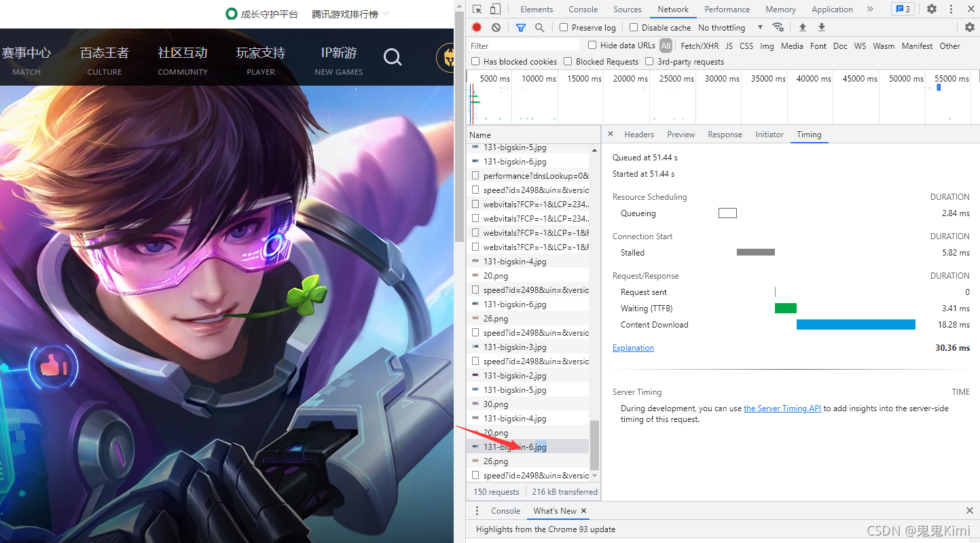Open the Response tab of the request
This screenshot has height=543, width=980.
point(725,135)
